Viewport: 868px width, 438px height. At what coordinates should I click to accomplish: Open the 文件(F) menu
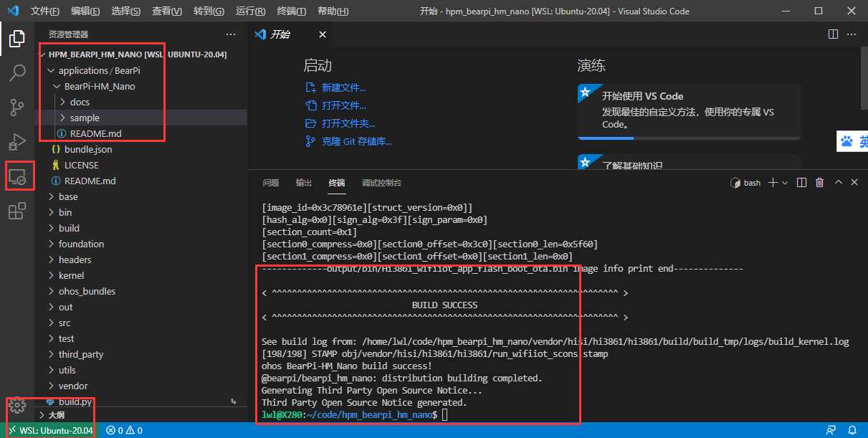[45, 11]
